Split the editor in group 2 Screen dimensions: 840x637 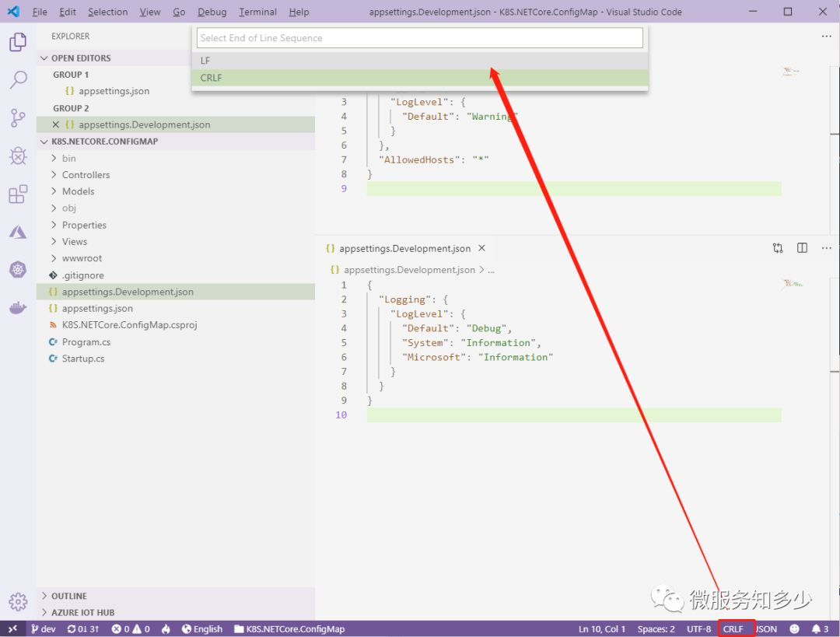click(802, 248)
